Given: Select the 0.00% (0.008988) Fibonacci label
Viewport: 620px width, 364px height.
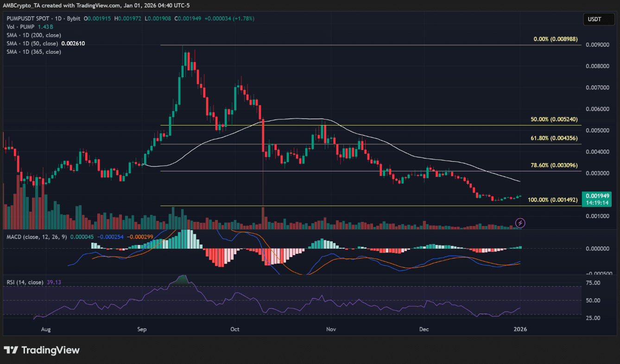Looking at the screenshot, I should point(555,39).
